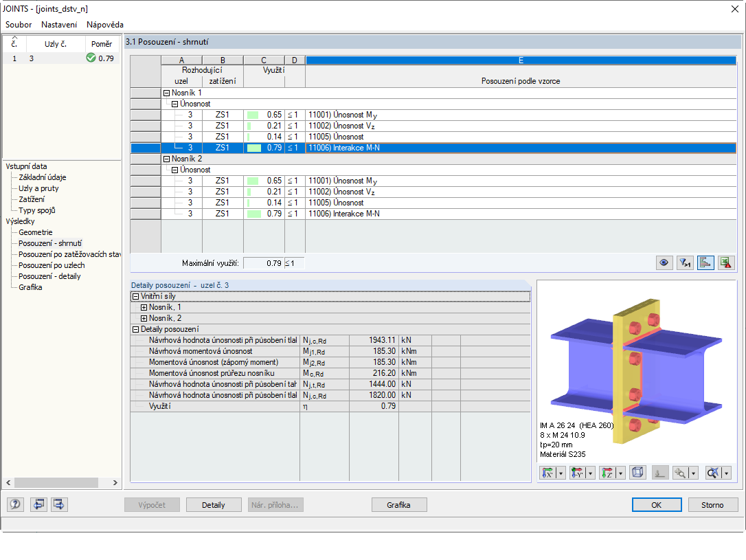The height and width of the screenshot is (560, 746).
Task: Export the table to Excel
Action: [725, 262]
